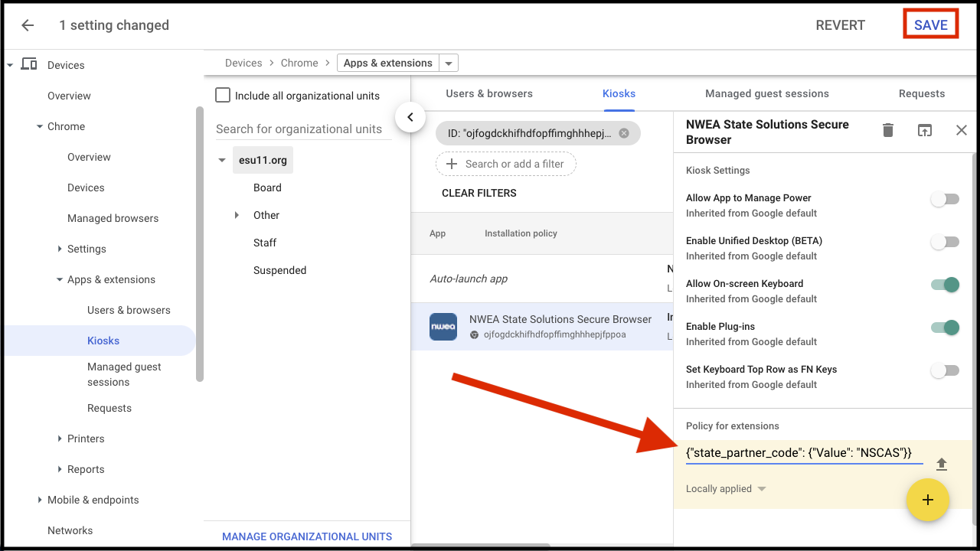Screen dimensions: 980x551
Task: Open Kiosks in the sidebar
Action: click(103, 341)
